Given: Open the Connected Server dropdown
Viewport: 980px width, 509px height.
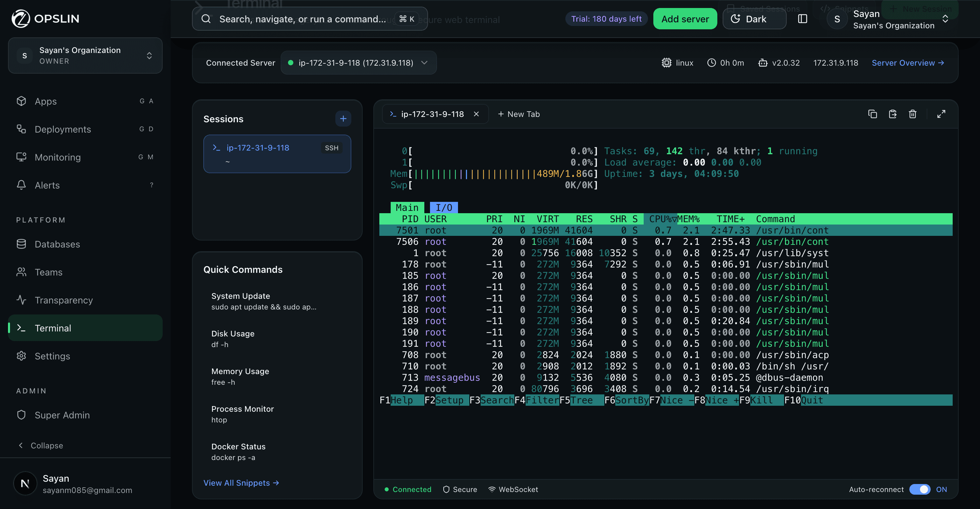Looking at the screenshot, I should (359, 63).
